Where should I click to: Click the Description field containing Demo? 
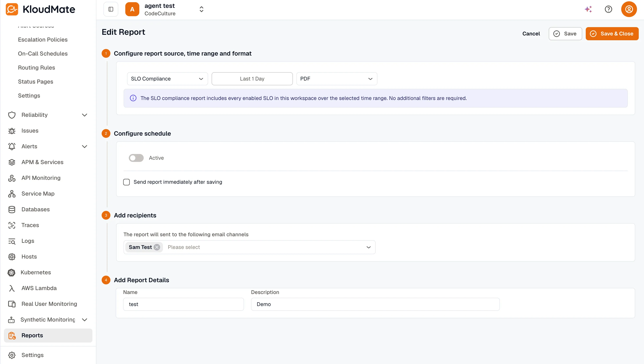375,304
